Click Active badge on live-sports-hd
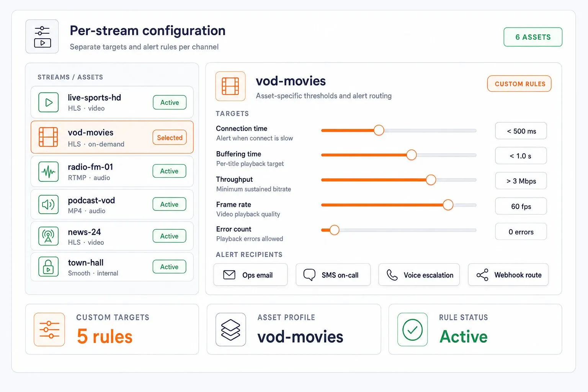The image size is (588, 392). [x=170, y=102]
